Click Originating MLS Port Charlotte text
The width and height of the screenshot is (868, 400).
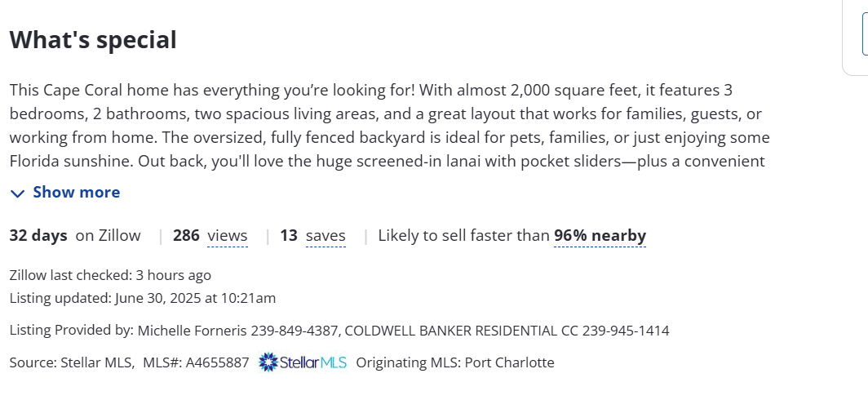(455, 362)
